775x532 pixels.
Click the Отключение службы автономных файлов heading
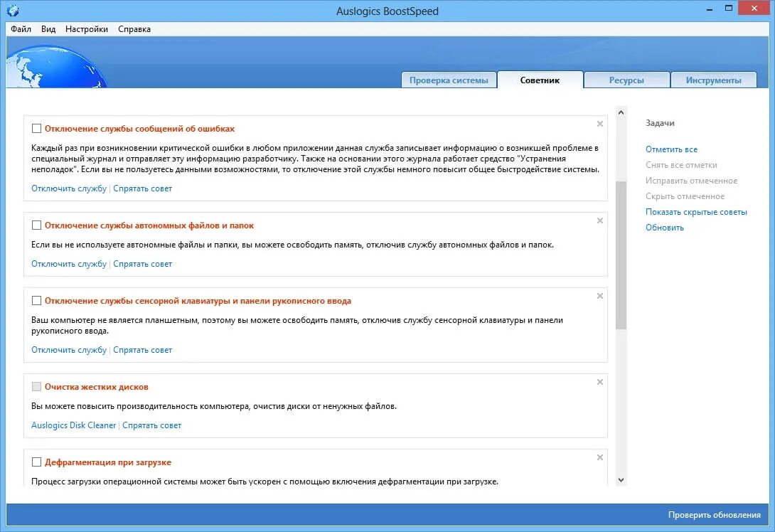click(x=149, y=225)
